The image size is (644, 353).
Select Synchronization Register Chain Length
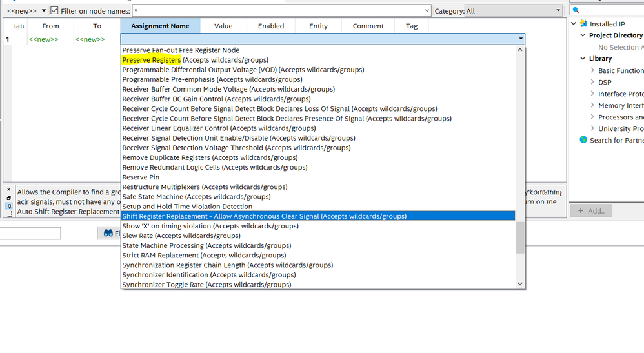tap(318, 265)
